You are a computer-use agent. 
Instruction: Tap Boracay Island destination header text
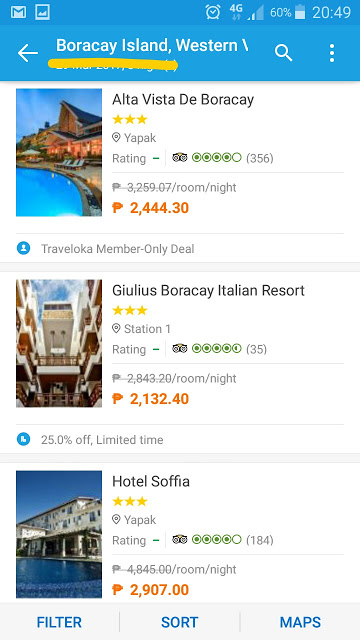click(152, 46)
